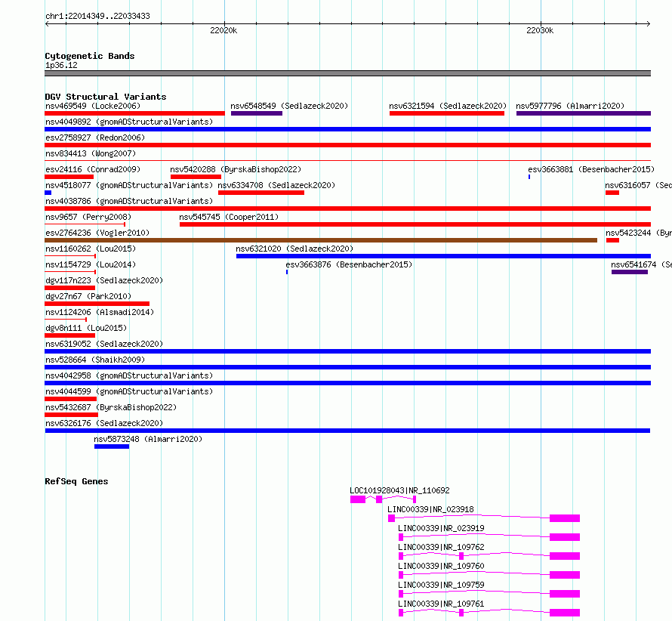
Task: Click the nsv1124206 (Alsmadi2014) label
Action: click(x=100, y=312)
